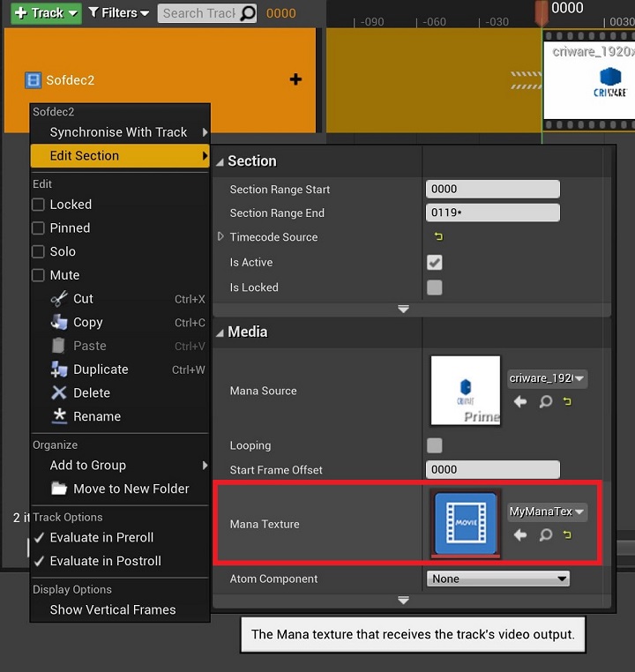Uncheck the Is Active checkbox
This screenshot has width=635, height=672.
434,262
